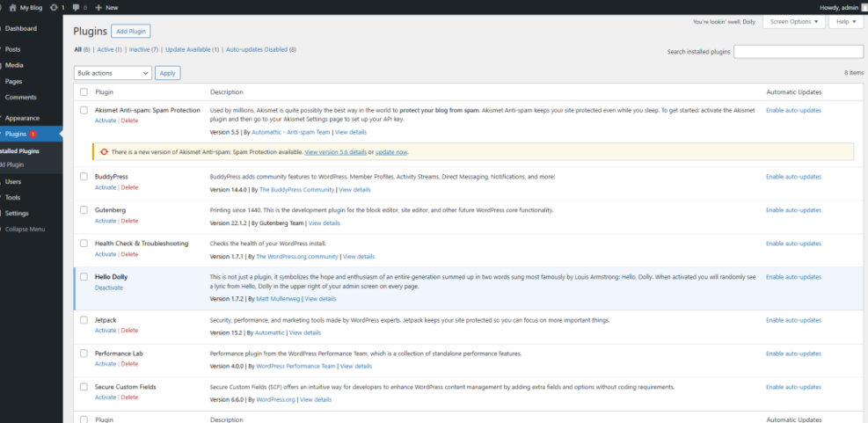Image resolution: width=868 pixels, height=423 pixels.
Task: Click the Add Plugin button
Action: pos(131,31)
